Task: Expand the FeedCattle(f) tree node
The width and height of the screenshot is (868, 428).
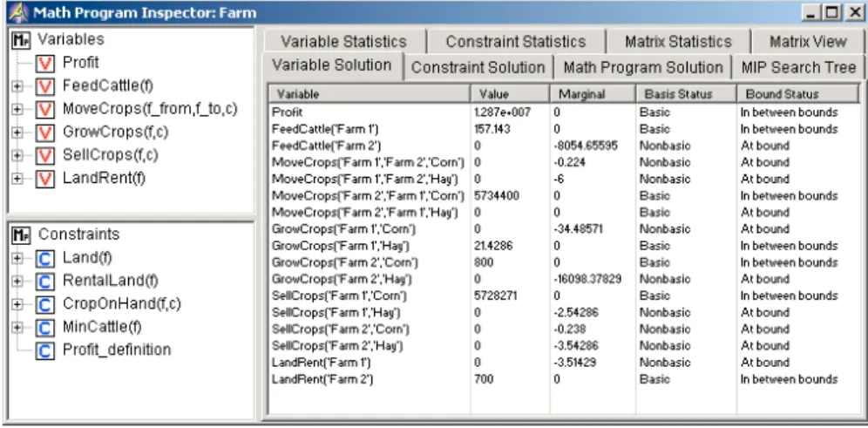Action: [17, 87]
